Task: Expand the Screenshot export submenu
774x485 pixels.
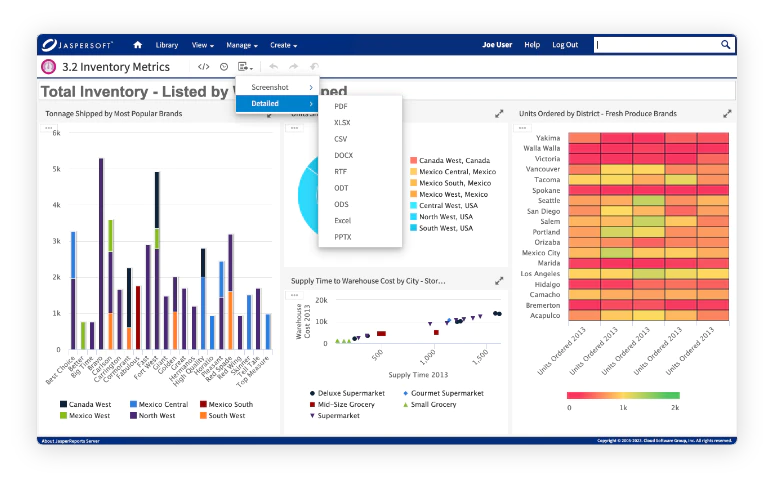Action: pos(277,87)
